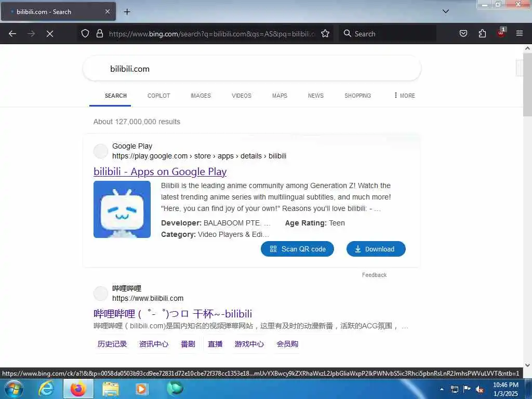Open a new tab with plus button
This screenshot has height=399, width=532.
(x=127, y=12)
